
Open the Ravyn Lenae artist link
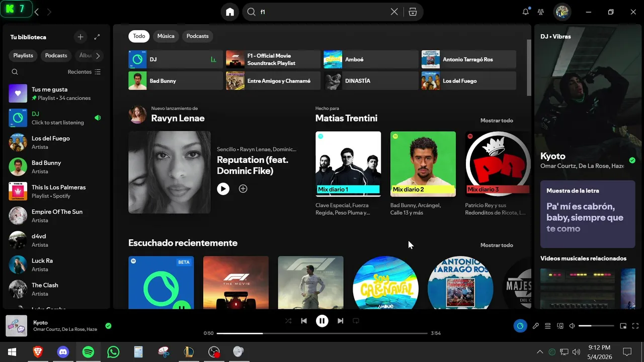click(178, 118)
